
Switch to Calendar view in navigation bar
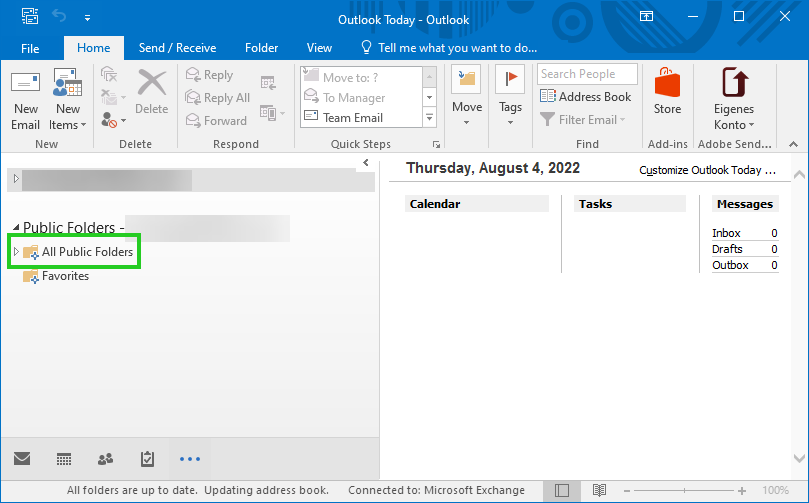tap(64, 459)
